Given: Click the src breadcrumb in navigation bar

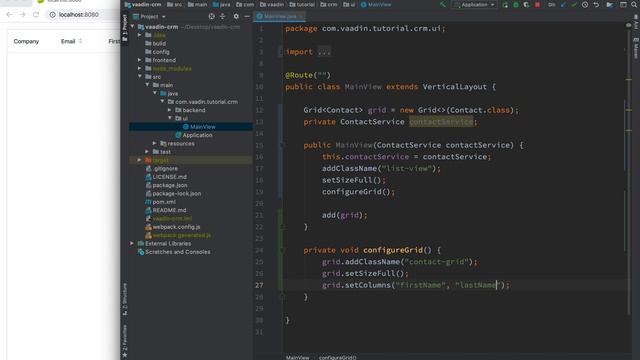Looking at the screenshot, I should click(x=174, y=4).
